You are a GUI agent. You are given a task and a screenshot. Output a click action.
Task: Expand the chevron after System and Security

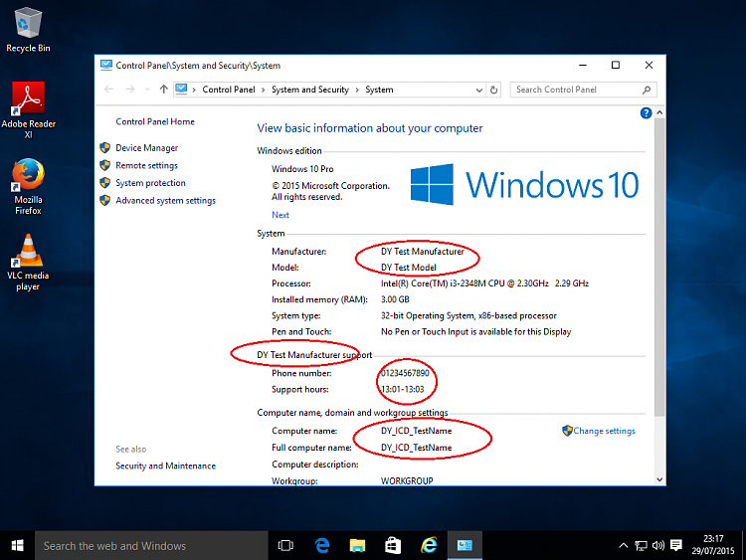pos(357,90)
